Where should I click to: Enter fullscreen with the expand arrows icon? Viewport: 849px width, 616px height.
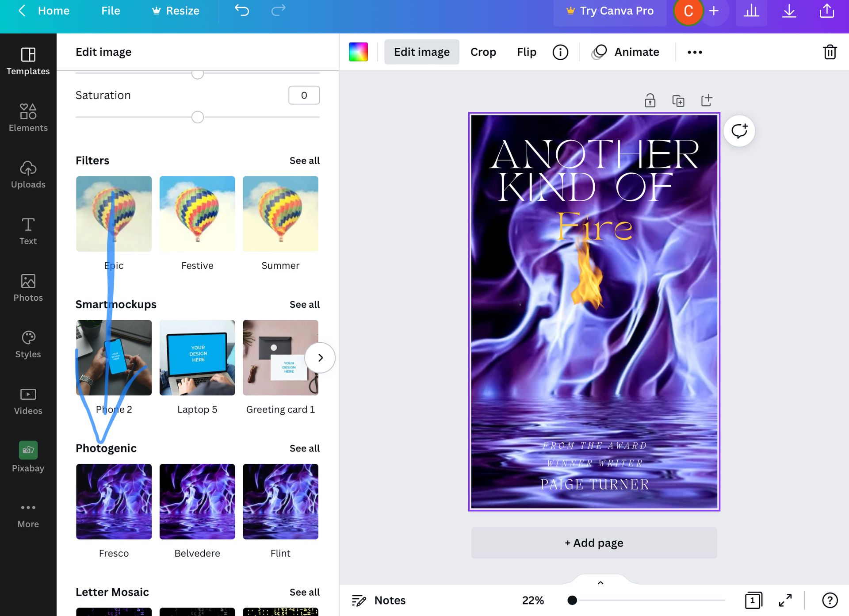click(785, 600)
